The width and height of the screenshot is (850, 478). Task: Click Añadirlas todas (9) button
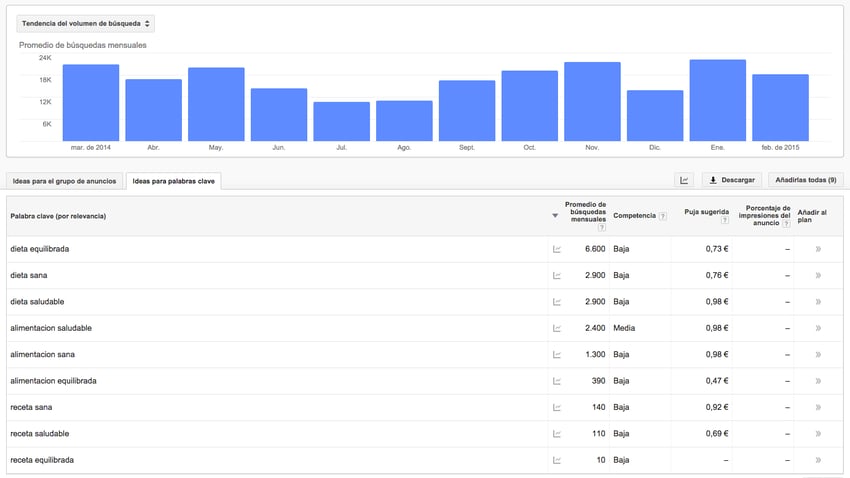(806, 180)
